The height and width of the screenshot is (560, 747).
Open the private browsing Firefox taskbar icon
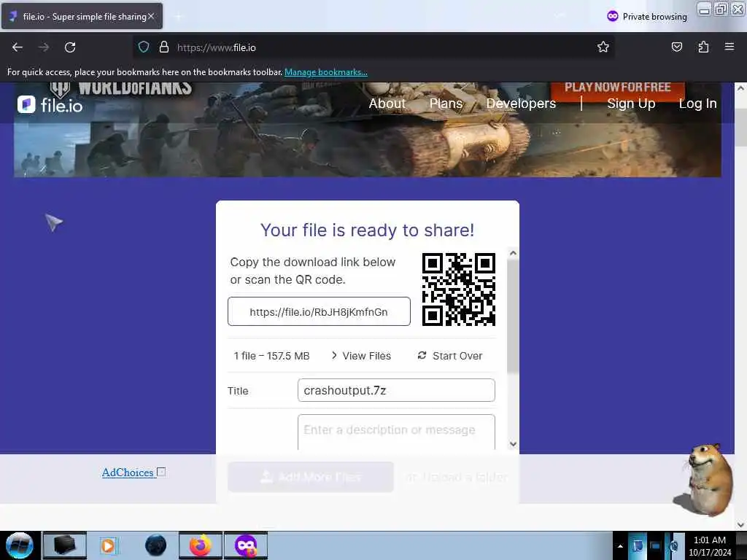click(x=246, y=545)
